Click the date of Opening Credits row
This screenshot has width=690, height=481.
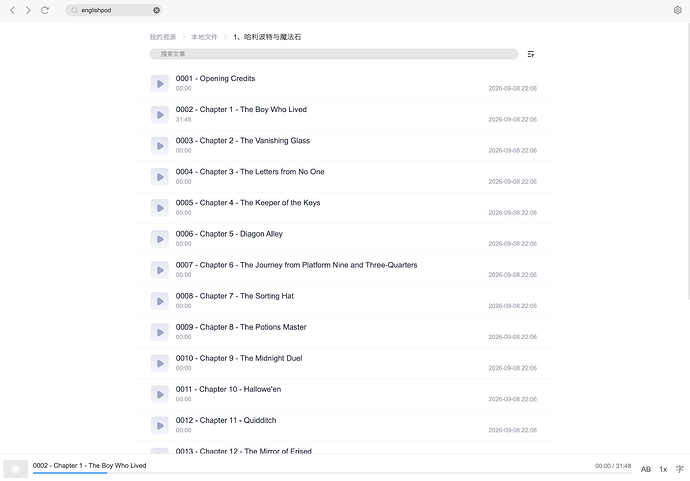tap(513, 88)
